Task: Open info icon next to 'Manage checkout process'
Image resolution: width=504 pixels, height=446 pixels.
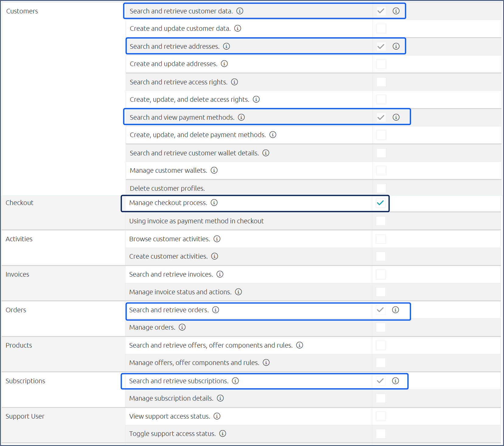Action: coord(214,203)
